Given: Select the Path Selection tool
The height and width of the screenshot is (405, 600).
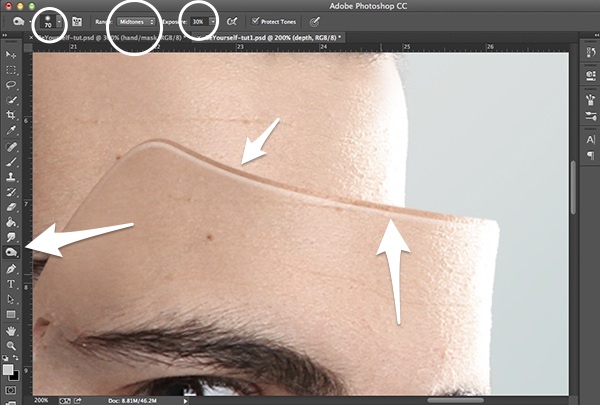Looking at the screenshot, I should [11, 299].
